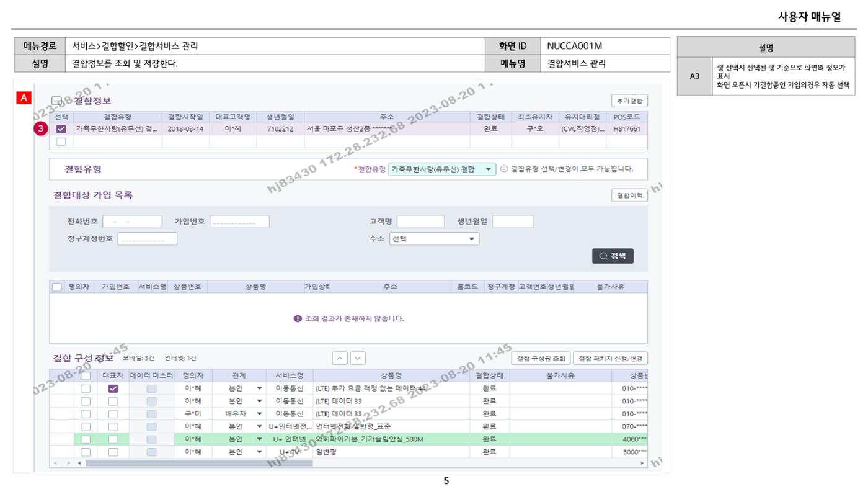The image size is (868, 489).
Task: Move the row down with the down-arrow button
Action: [358, 358]
